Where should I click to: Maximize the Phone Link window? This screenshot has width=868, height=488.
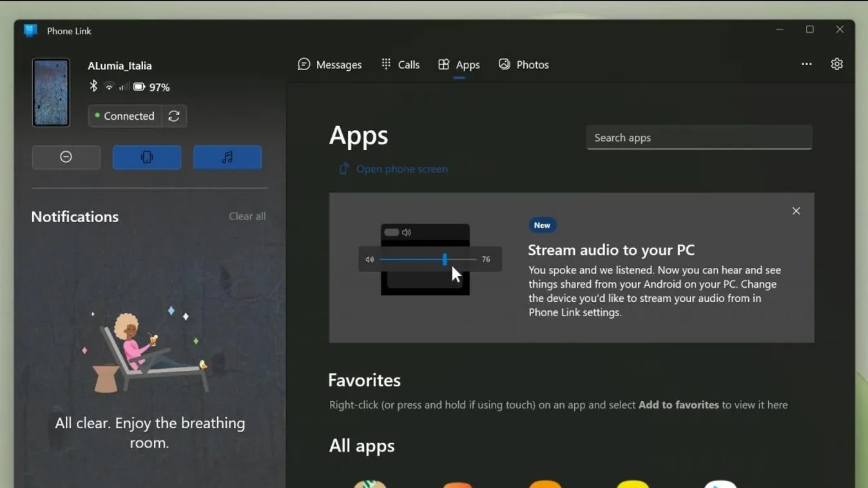pos(810,30)
